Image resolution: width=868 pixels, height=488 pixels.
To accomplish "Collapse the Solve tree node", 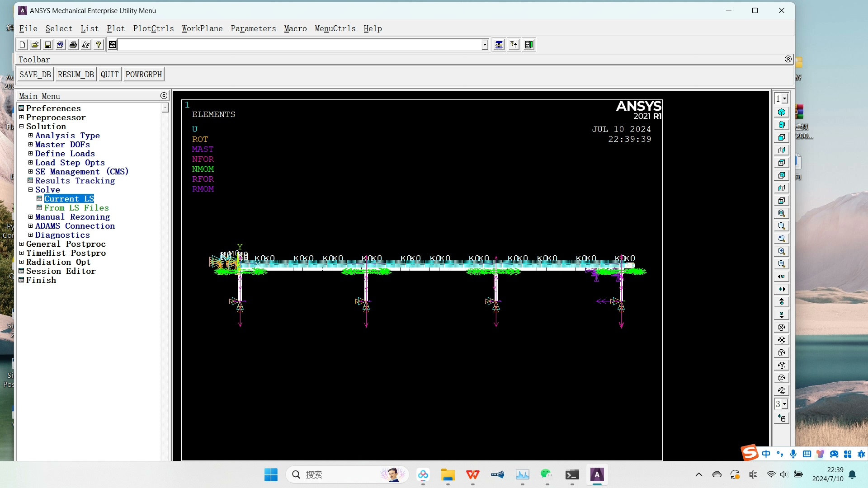I will coord(30,190).
